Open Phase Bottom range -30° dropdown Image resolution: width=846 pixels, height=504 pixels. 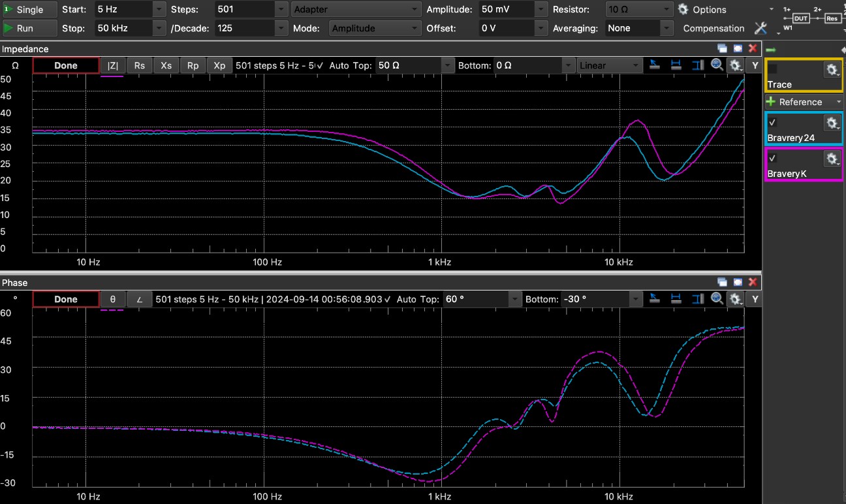coord(635,299)
